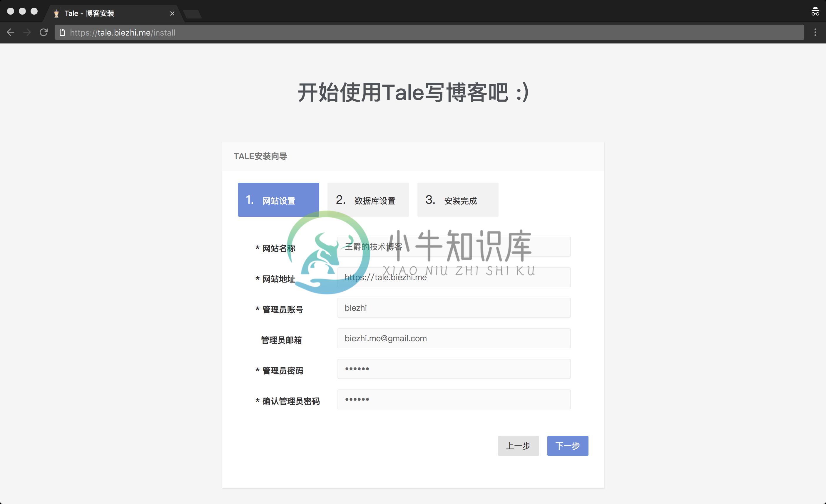Click the 下一步 next button

(x=568, y=446)
